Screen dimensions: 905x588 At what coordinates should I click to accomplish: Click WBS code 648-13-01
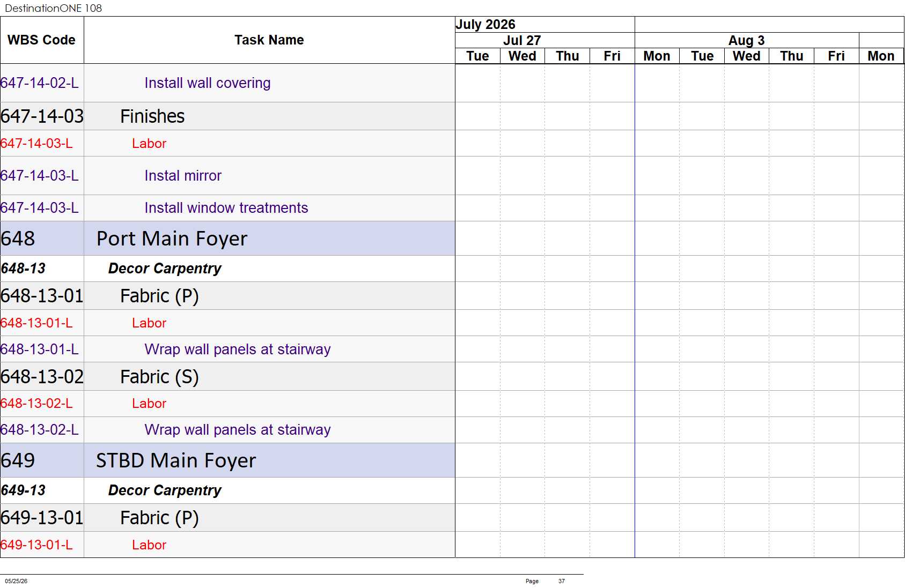42,296
